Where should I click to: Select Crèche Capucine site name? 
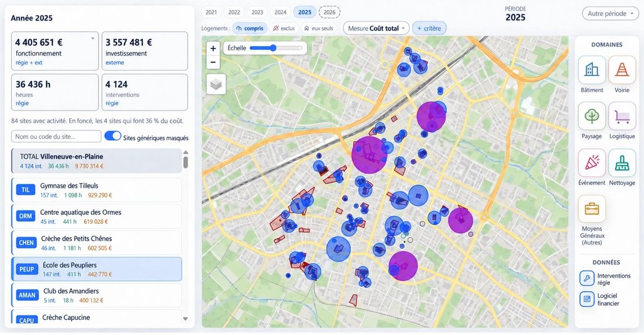click(x=66, y=317)
